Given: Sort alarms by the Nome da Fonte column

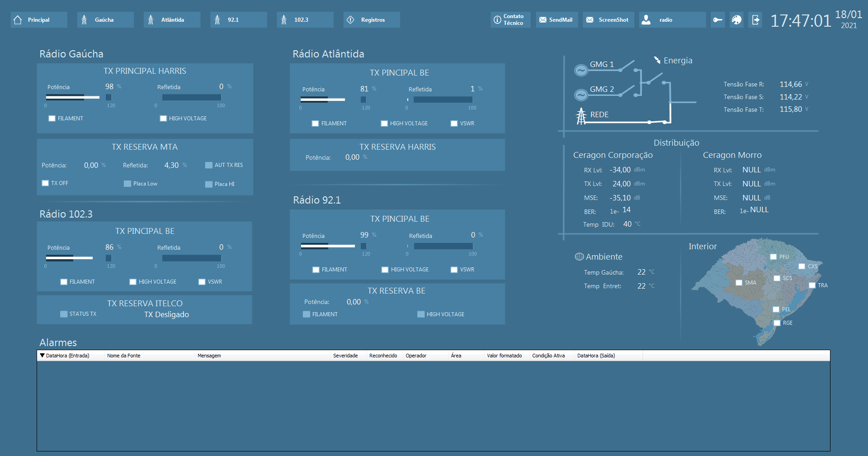Looking at the screenshot, I should point(150,356).
